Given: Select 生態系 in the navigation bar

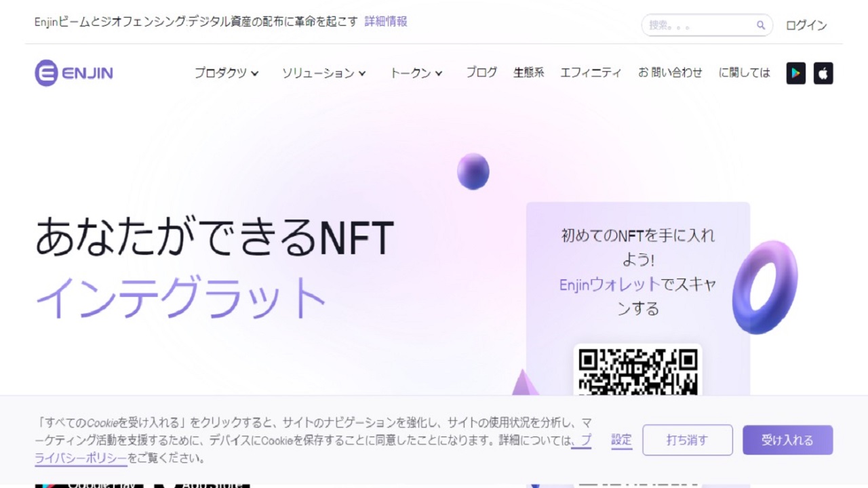Looking at the screenshot, I should (529, 73).
